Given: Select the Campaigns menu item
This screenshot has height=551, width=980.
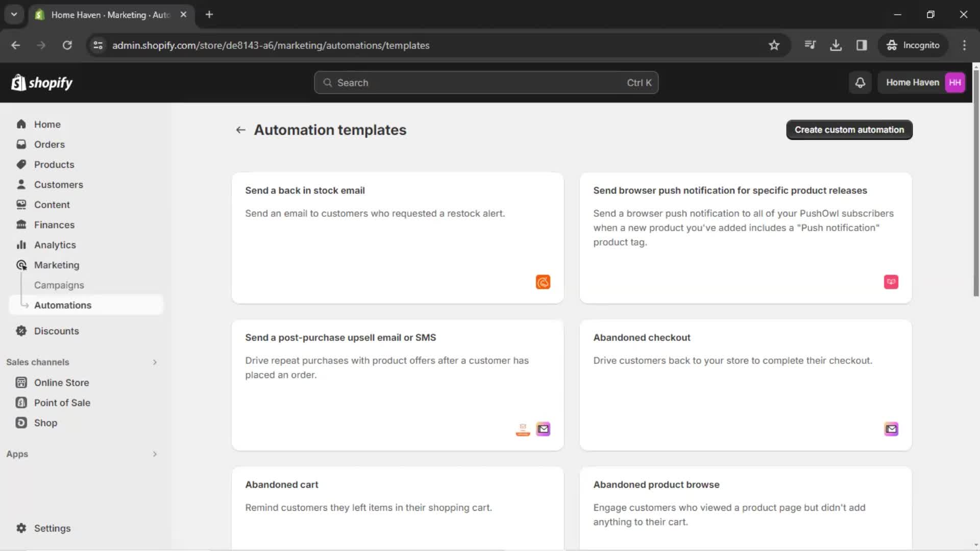Looking at the screenshot, I should tap(59, 285).
